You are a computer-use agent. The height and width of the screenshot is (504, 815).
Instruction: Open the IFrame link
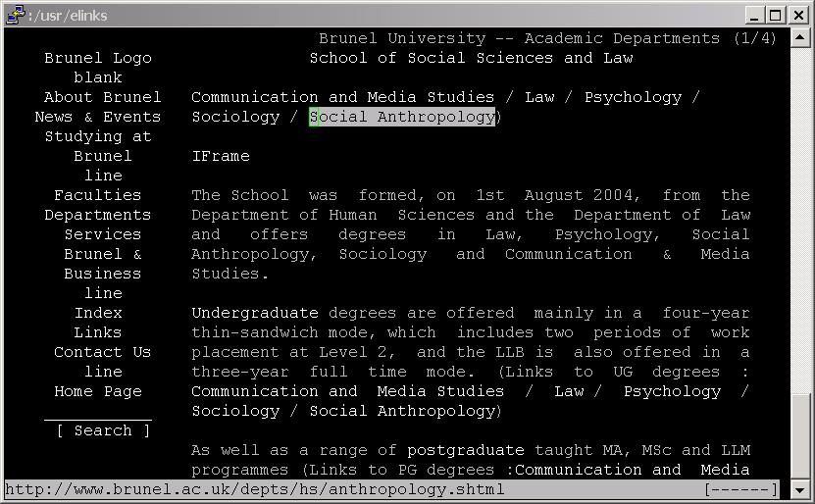coord(220,156)
